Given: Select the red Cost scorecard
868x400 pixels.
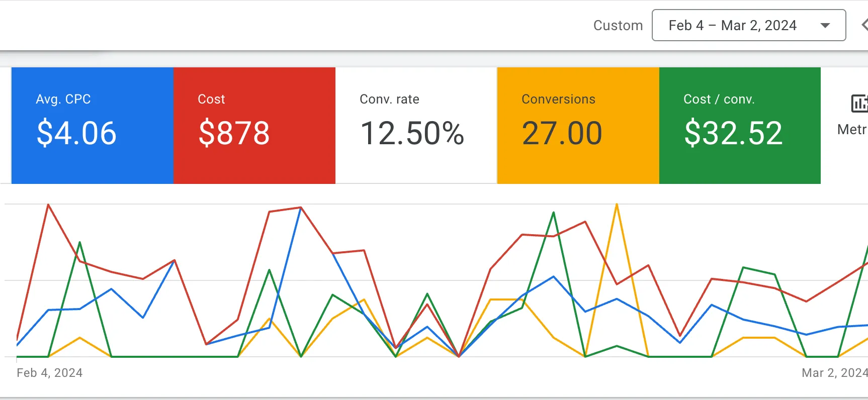Looking at the screenshot, I should (254, 126).
